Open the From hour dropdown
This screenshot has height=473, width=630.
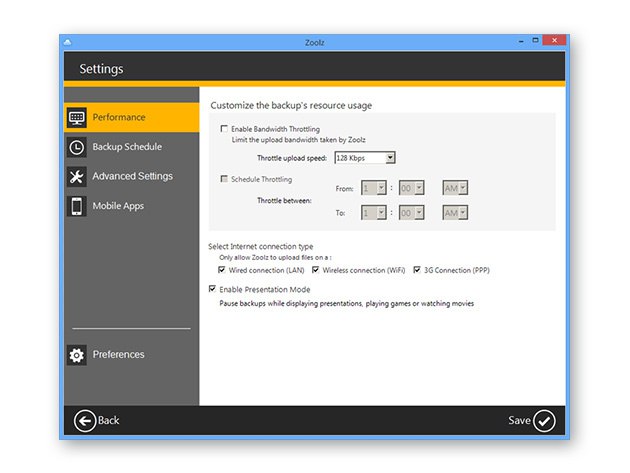(x=374, y=188)
